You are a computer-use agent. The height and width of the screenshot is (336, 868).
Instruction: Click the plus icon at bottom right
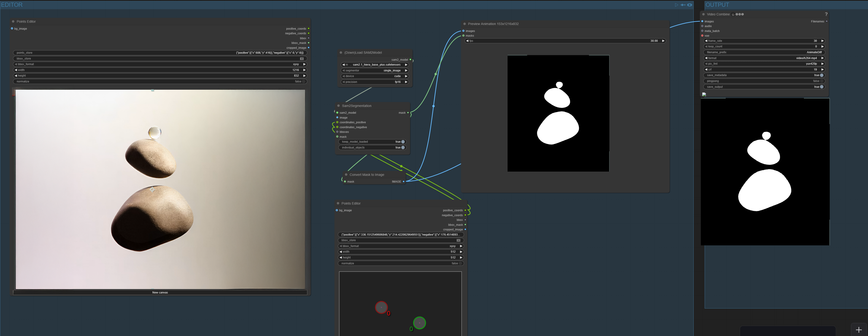click(x=859, y=330)
